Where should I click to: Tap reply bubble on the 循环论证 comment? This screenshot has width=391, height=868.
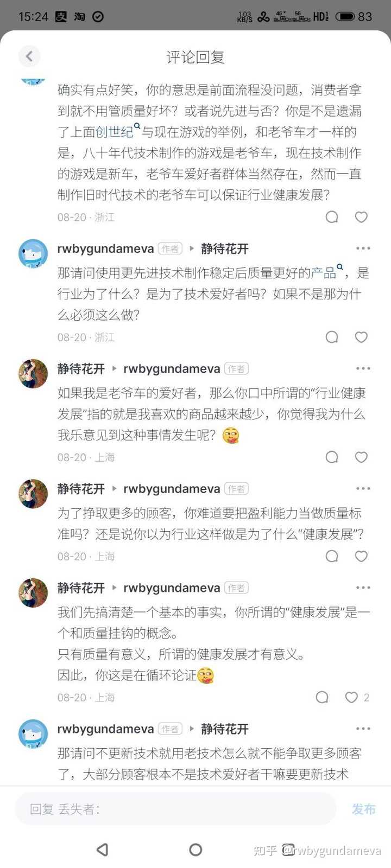point(322,697)
